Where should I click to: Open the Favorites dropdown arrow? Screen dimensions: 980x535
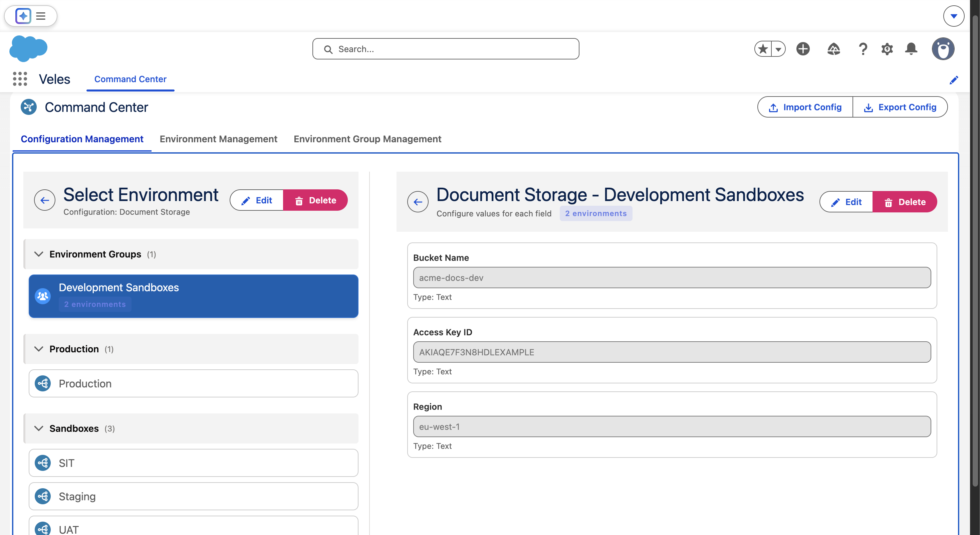click(778, 49)
